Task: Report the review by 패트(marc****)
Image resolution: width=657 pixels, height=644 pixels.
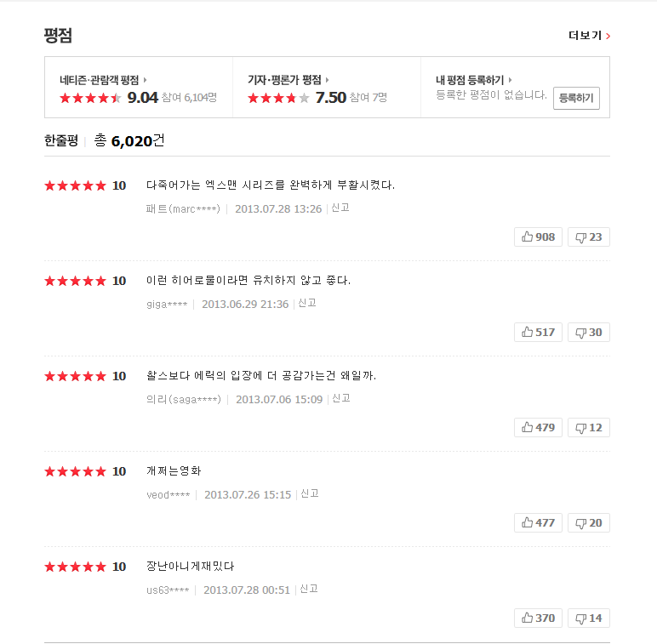Action: pos(340,208)
